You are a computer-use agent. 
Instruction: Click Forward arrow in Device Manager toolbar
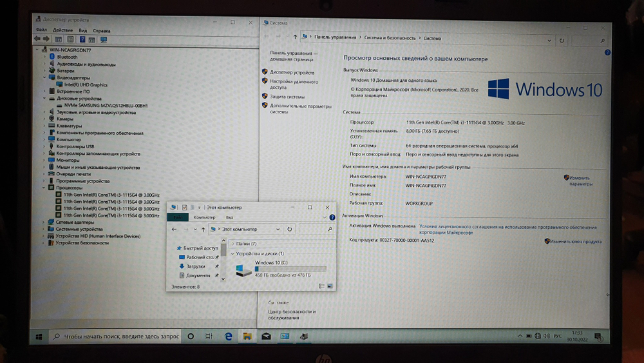pos(46,39)
